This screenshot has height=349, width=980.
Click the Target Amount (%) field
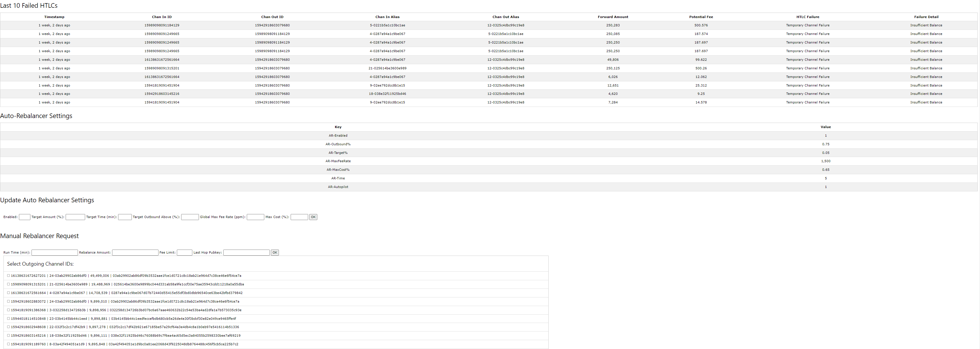(x=75, y=217)
